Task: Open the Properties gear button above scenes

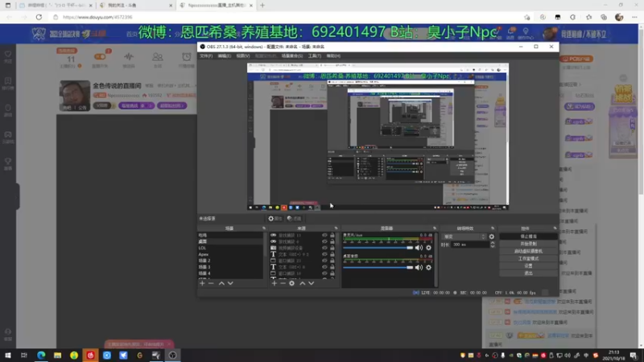Action: coord(275,219)
